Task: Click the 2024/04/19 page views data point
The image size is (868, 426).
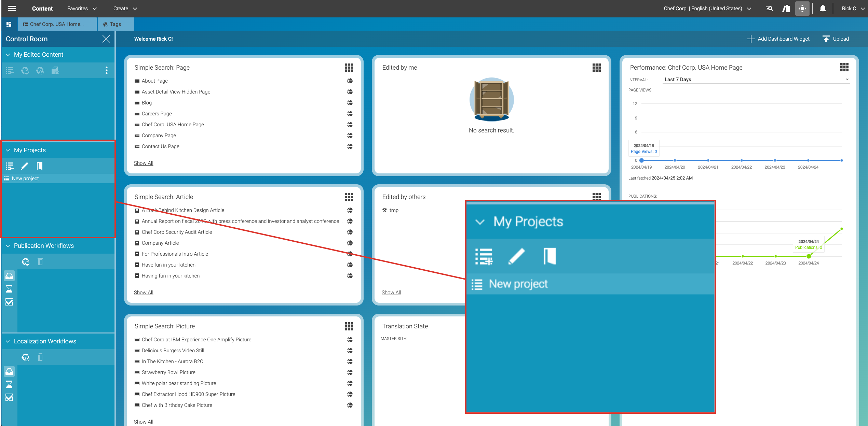Action: [641, 160]
